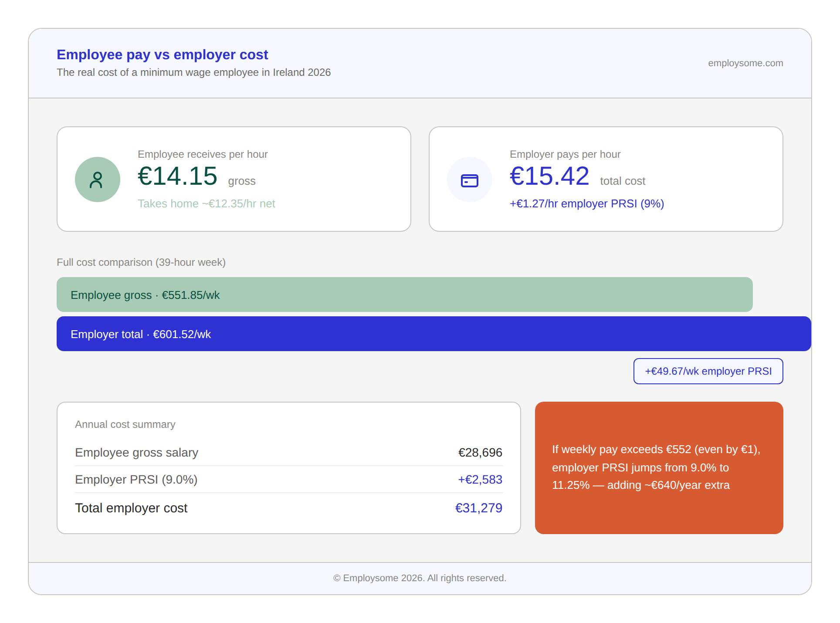Viewport: 840px width, 623px height.
Task: Select the green Employee gross bar
Action: 404,295
